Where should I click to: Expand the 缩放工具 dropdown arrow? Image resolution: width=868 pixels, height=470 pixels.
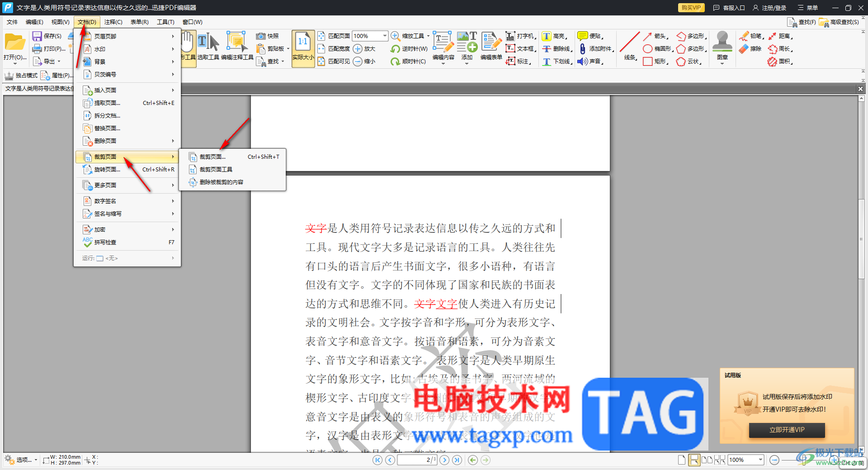click(428, 36)
